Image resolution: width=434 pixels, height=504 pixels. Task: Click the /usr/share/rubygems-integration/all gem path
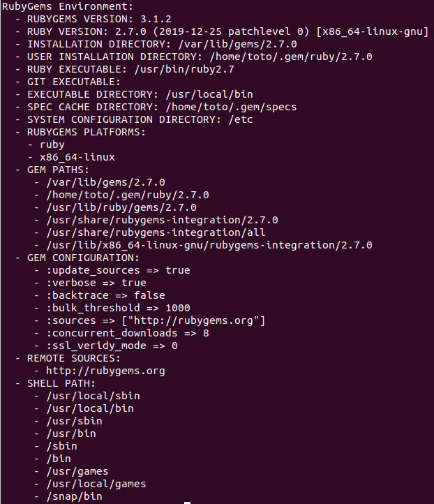156,232
